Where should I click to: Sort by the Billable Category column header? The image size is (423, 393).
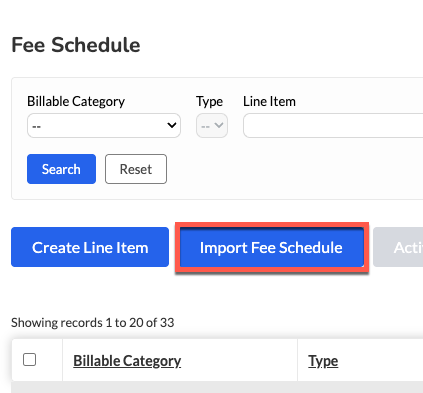(127, 361)
